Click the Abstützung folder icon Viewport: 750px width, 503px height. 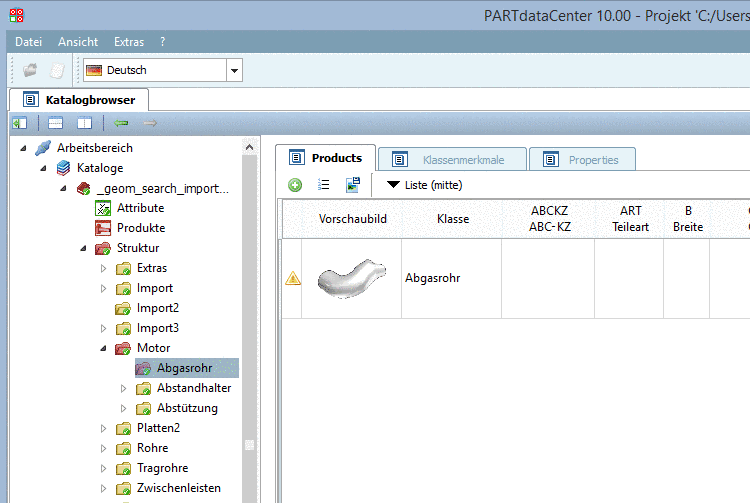pyautogui.click(x=143, y=408)
